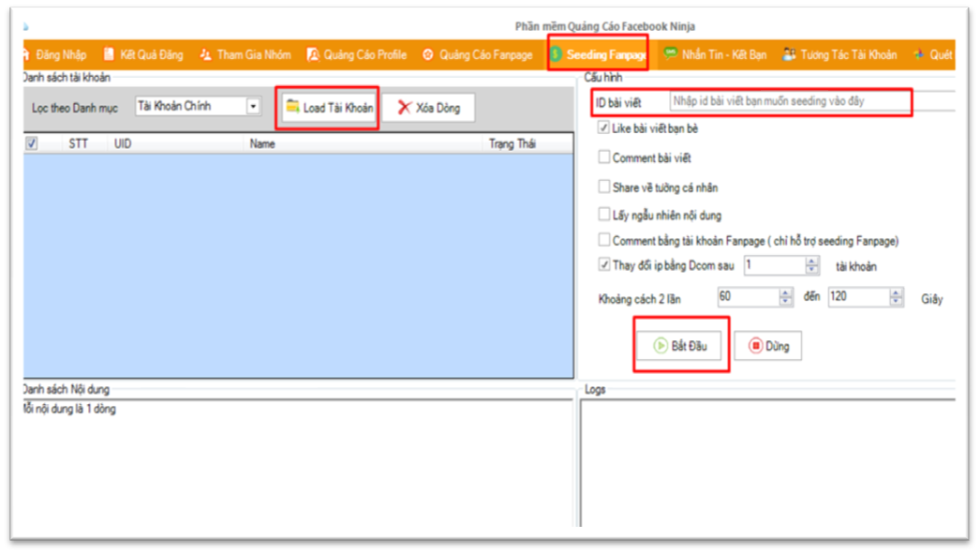
Task: Increase the Dcom tài khoản count stepper
Action: coord(812,261)
